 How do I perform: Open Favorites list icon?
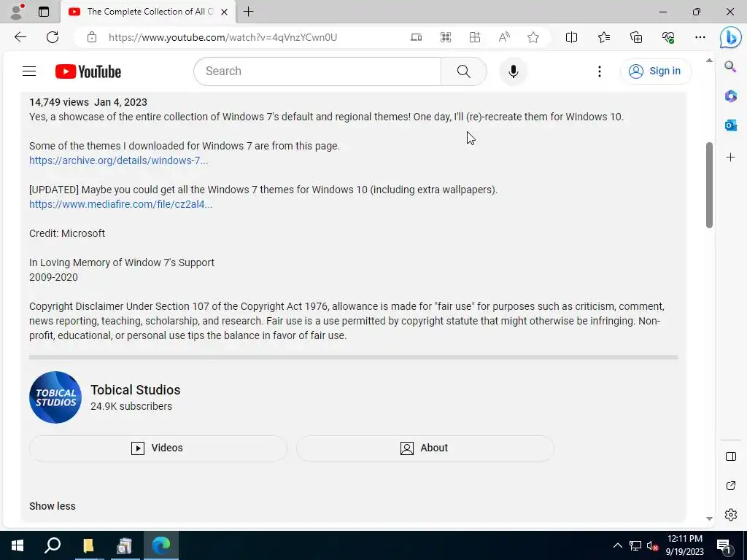[603, 37]
